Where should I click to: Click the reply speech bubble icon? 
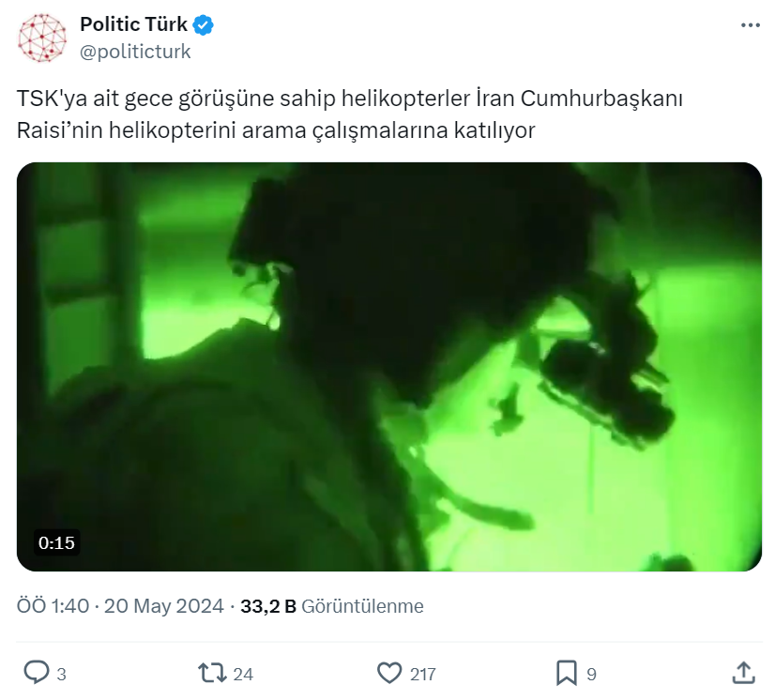(37, 673)
